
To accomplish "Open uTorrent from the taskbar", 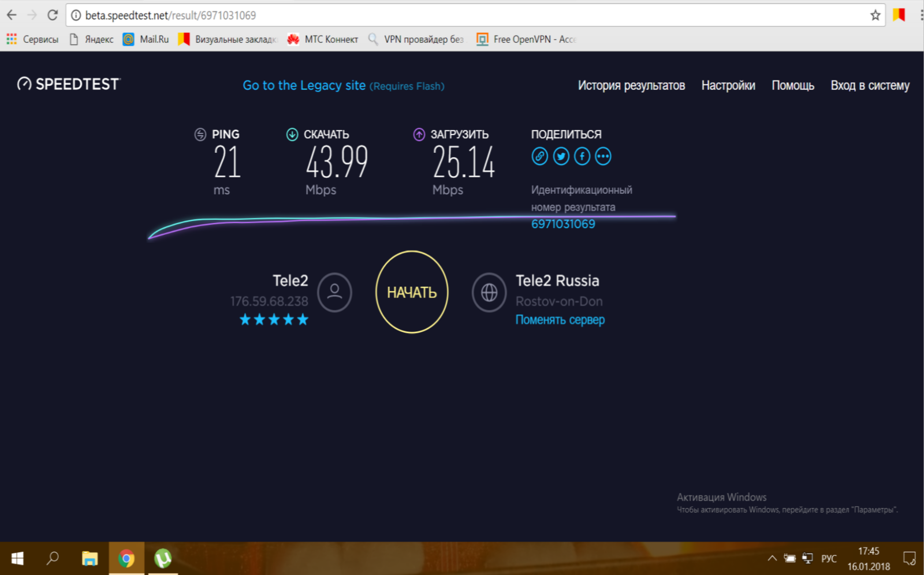I will pos(163,558).
